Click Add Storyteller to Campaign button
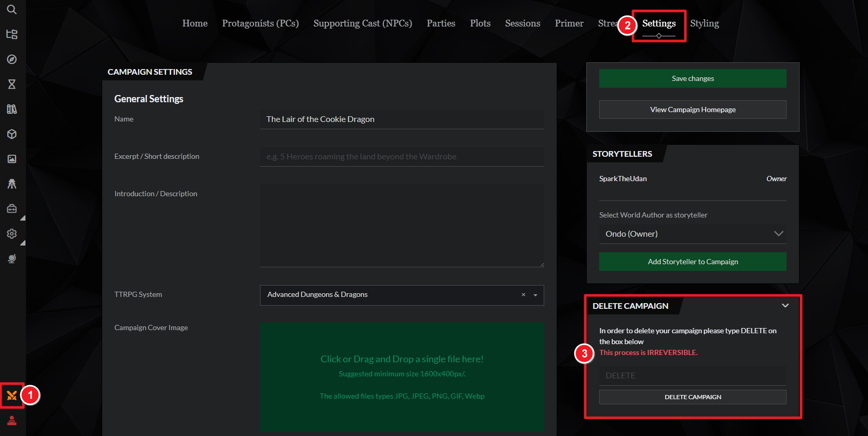Screen dimensions: 868x436 [x=693, y=262]
